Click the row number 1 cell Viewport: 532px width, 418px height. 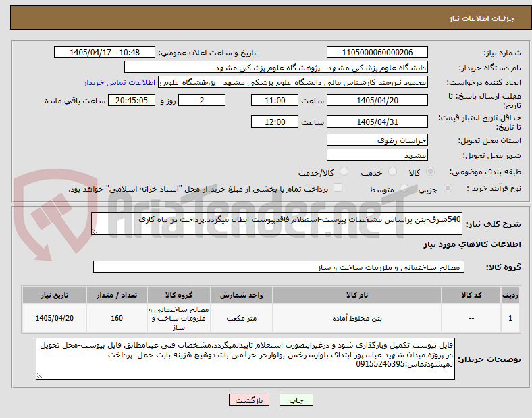510,318
